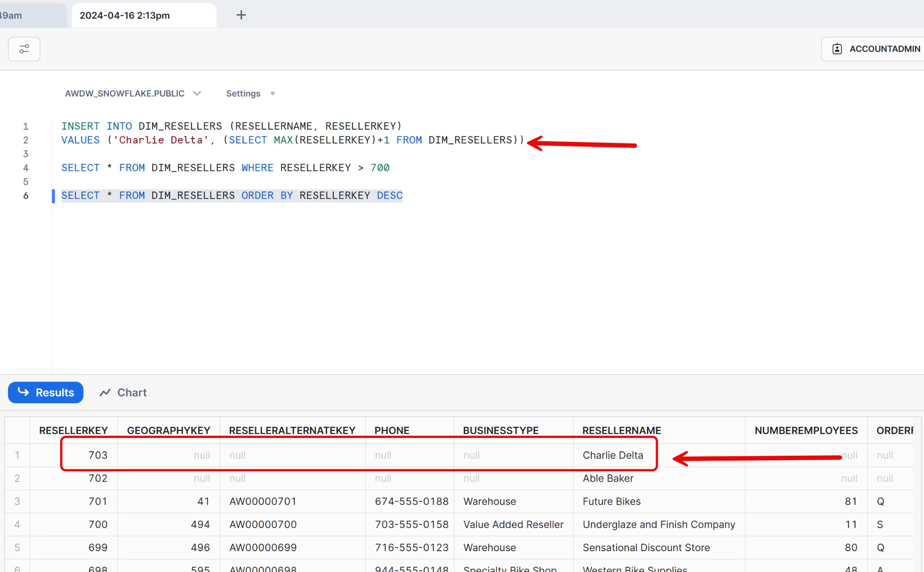This screenshot has height=572, width=924.
Task: Sort by the RESELLERKEY column header
Action: click(73, 430)
